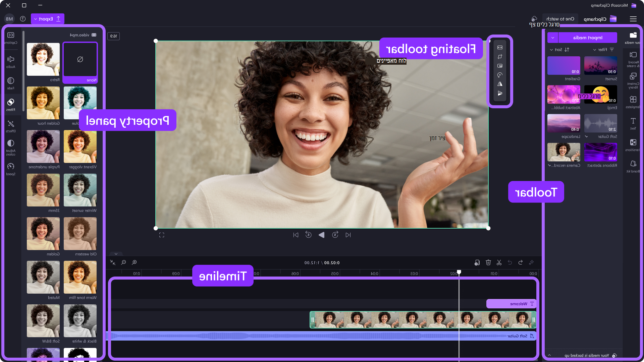Click the greyed curved arrow beside scissors
The height and width of the screenshot is (362, 644).
510,262
